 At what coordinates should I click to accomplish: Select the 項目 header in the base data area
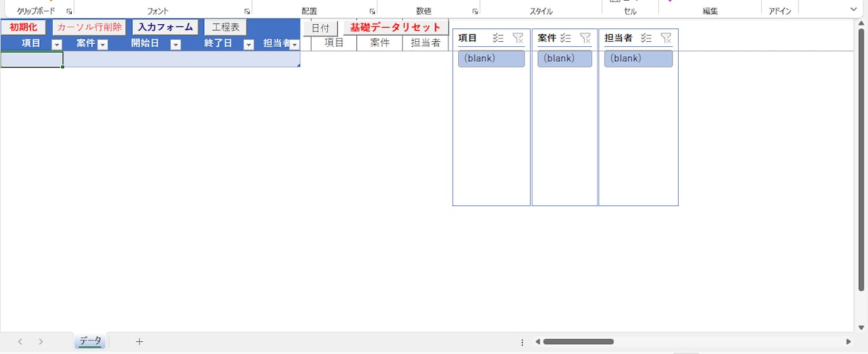(334, 43)
